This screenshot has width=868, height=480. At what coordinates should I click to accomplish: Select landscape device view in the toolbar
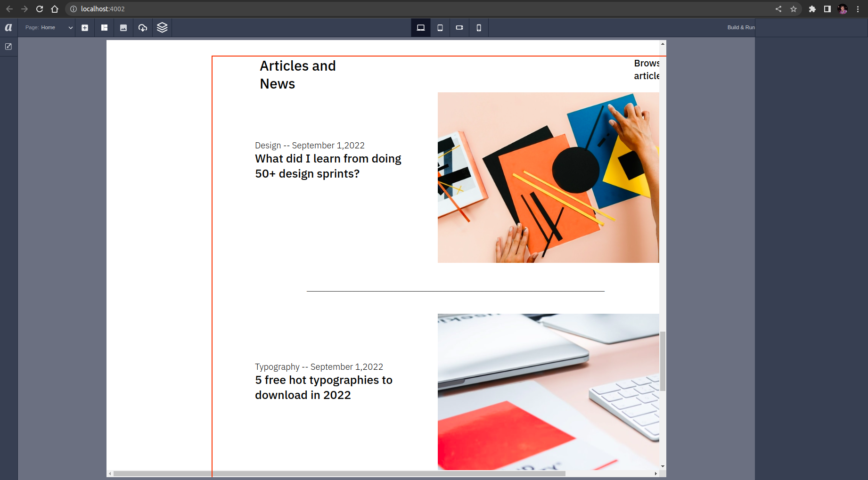coord(459,27)
